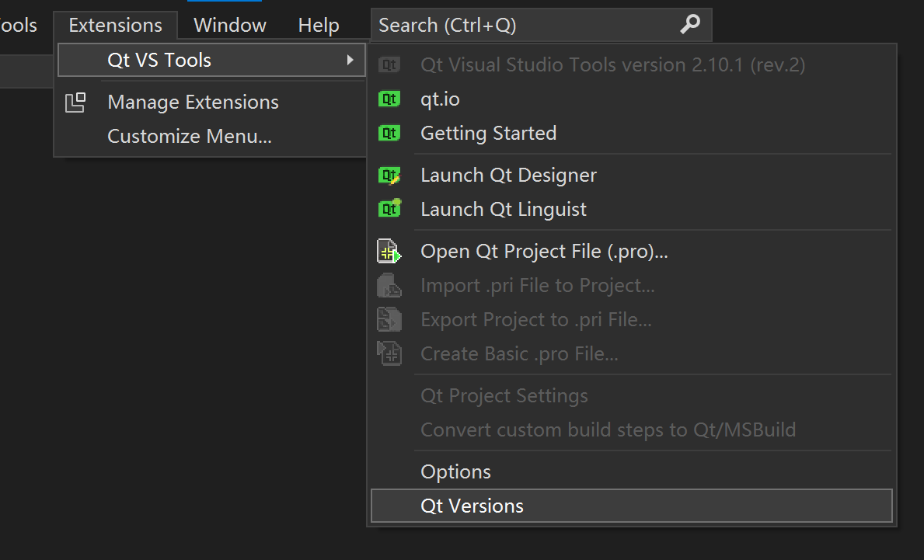The height and width of the screenshot is (560, 924).
Task: Open the Qt VS Tools Options entry
Action: click(x=455, y=471)
